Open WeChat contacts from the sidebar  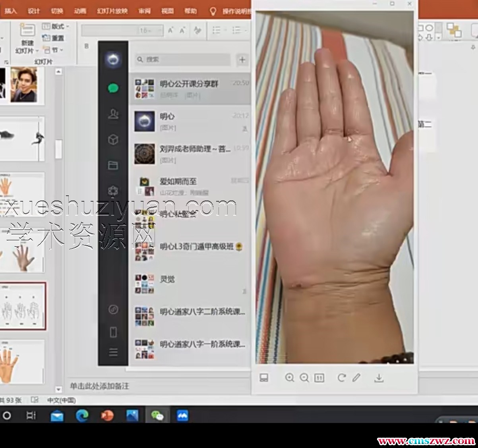tap(113, 114)
